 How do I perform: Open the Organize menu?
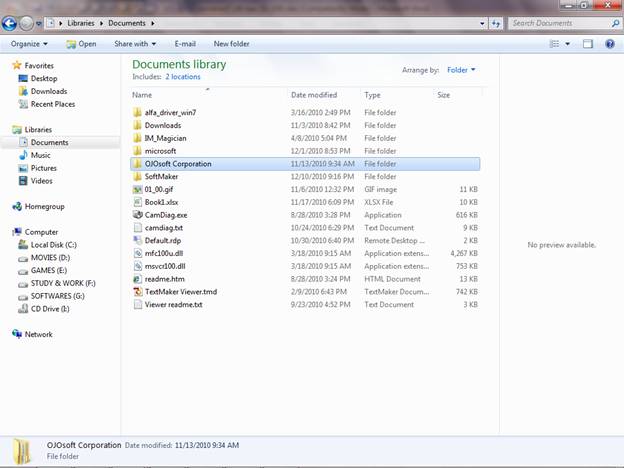[x=29, y=44]
